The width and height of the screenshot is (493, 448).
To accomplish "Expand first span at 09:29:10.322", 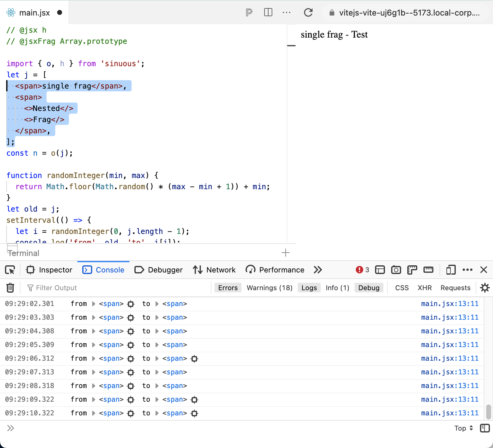I will tap(93, 413).
